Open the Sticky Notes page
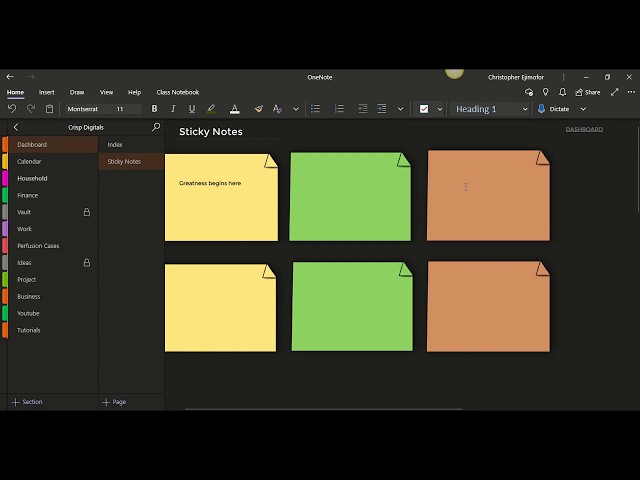Viewport: 640px width, 480px height. coord(131,161)
